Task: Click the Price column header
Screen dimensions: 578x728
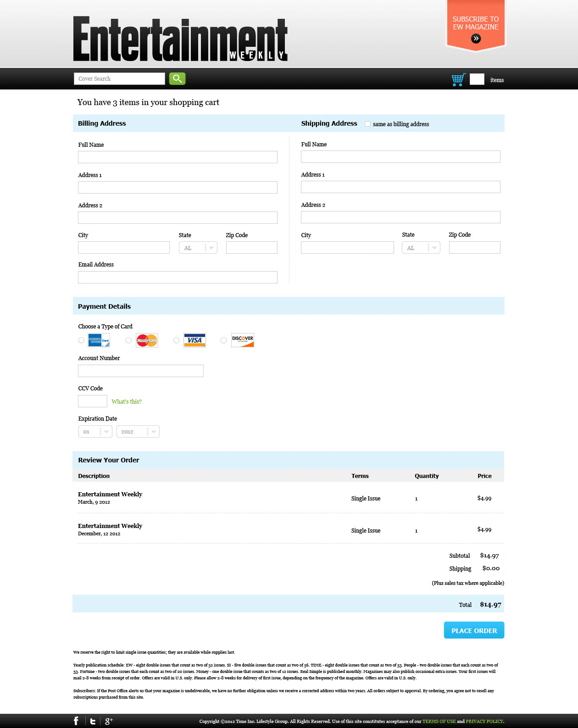Action: pos(484,476)
